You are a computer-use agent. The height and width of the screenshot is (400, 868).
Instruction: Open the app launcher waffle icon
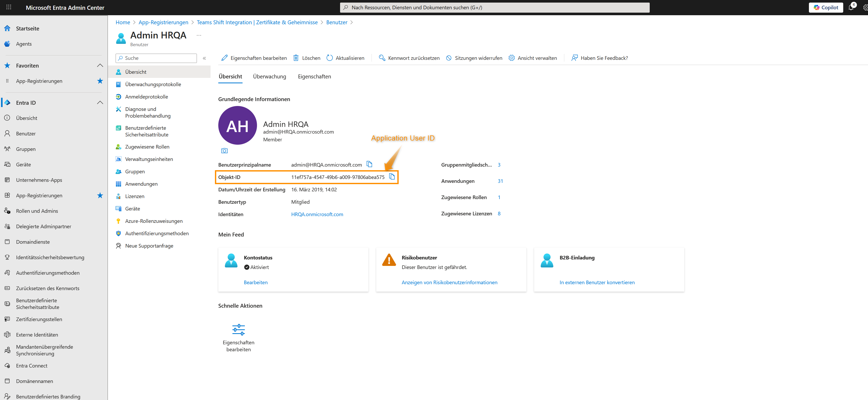coord(9,7)
